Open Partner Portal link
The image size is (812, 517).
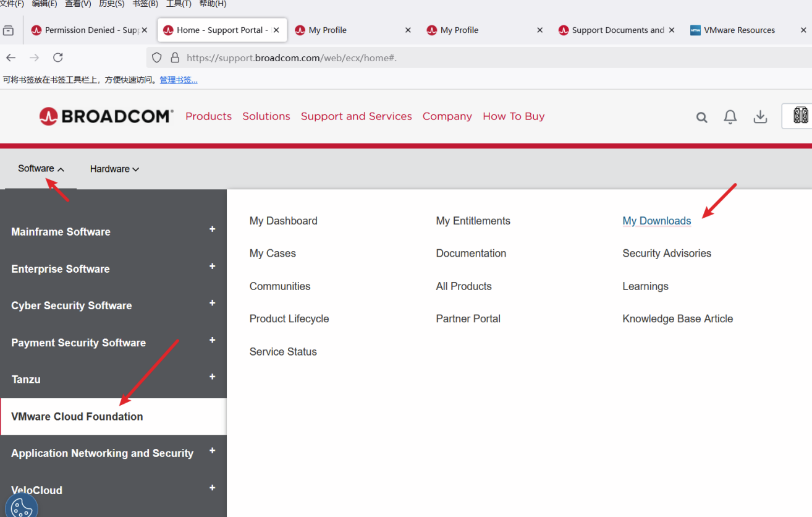pos(468,319)
